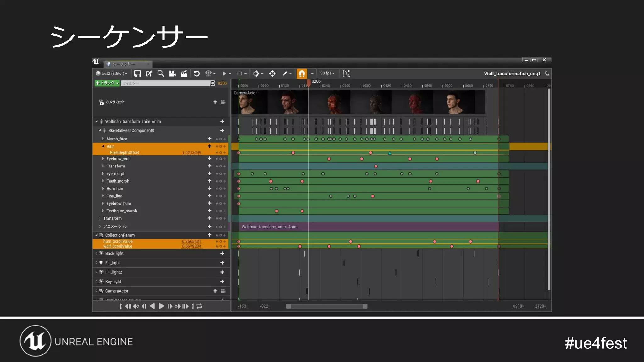Screen dimensions: 644x362
Task: Go to next key on Hum_hair row
Action: pyautogui.click(x=225, y=189)
